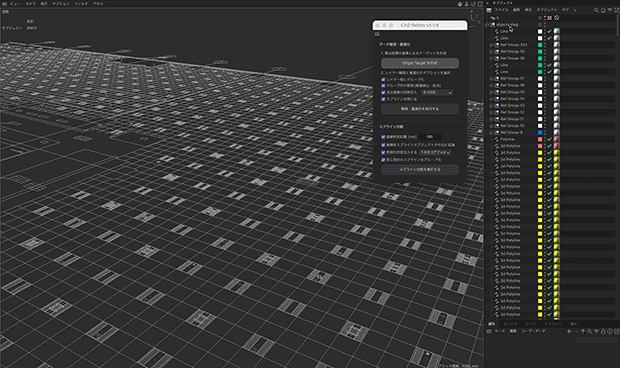Image resolution: width=620 pixels, height=368 pixels.
Task: Open the viewport カメラ menu
Action: click(30, 4)
